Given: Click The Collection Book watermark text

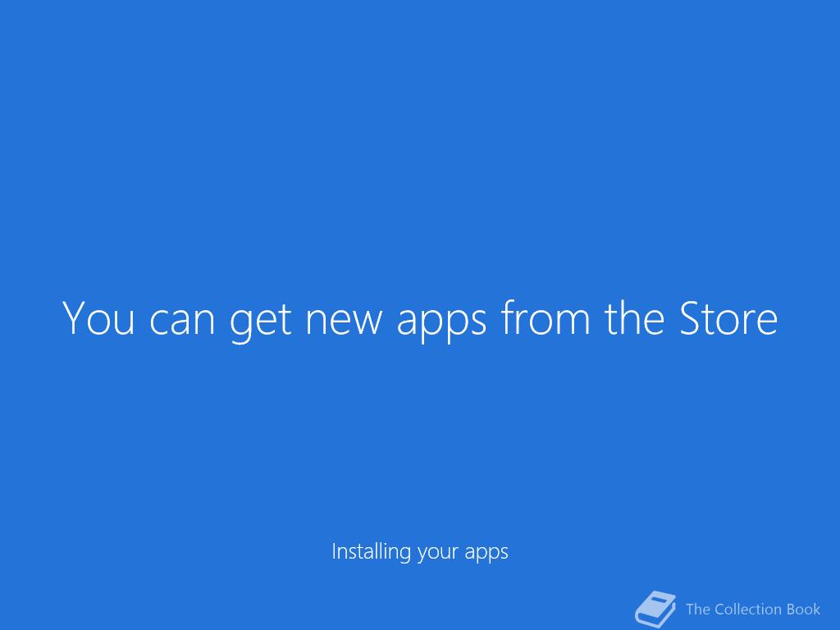Looking at the screenshot, I should [753, 609].
